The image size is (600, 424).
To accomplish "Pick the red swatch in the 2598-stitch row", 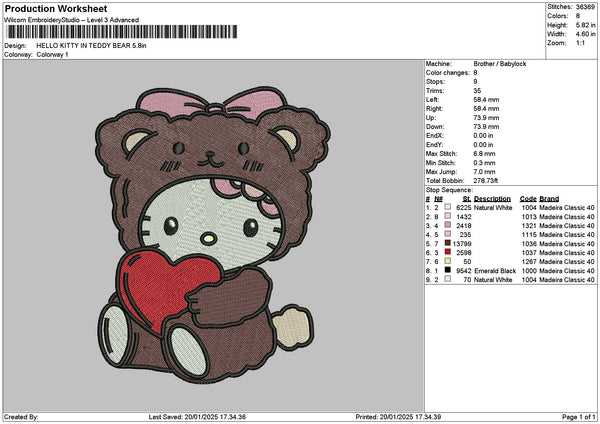I will (447, 252).
